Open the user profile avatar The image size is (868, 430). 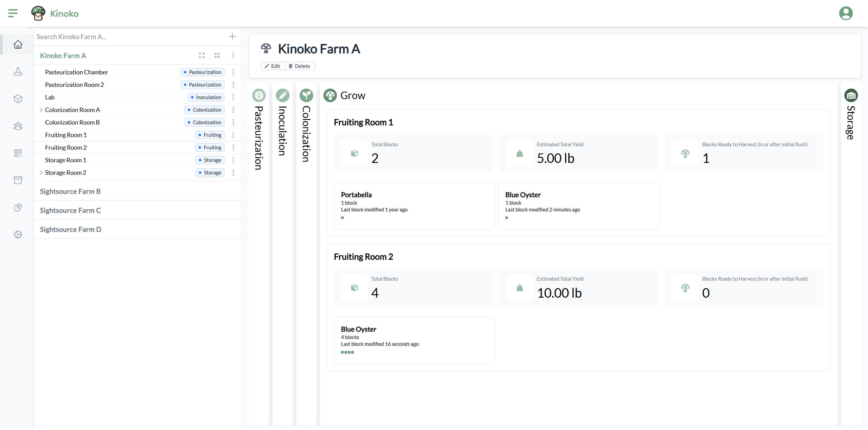pyautogui.click(x=846, y=13)
